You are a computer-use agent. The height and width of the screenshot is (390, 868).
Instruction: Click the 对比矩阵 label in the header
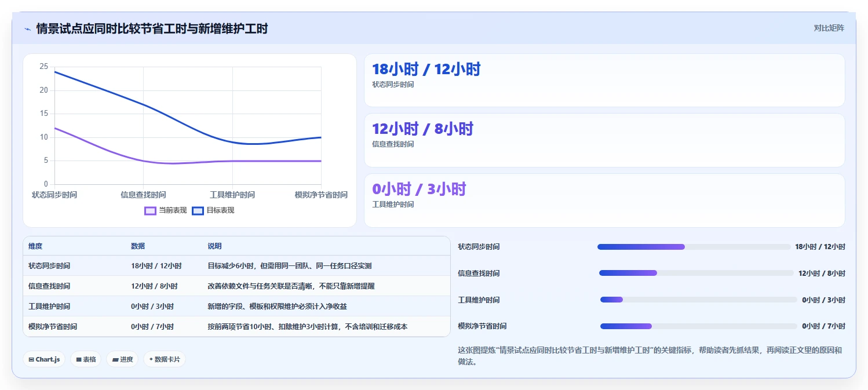[829, 28]
